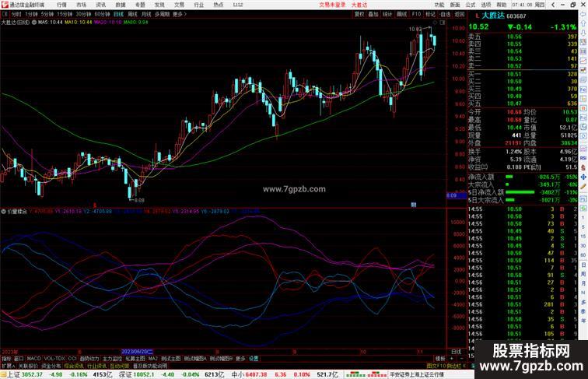
Task: Open the 帮助 menu
Action: (502, 5)
